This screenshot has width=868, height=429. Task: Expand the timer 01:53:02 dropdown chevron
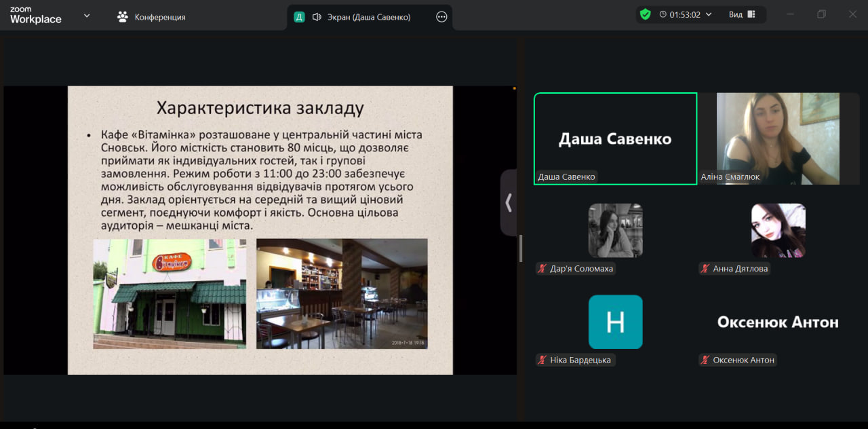pos(709,14)
